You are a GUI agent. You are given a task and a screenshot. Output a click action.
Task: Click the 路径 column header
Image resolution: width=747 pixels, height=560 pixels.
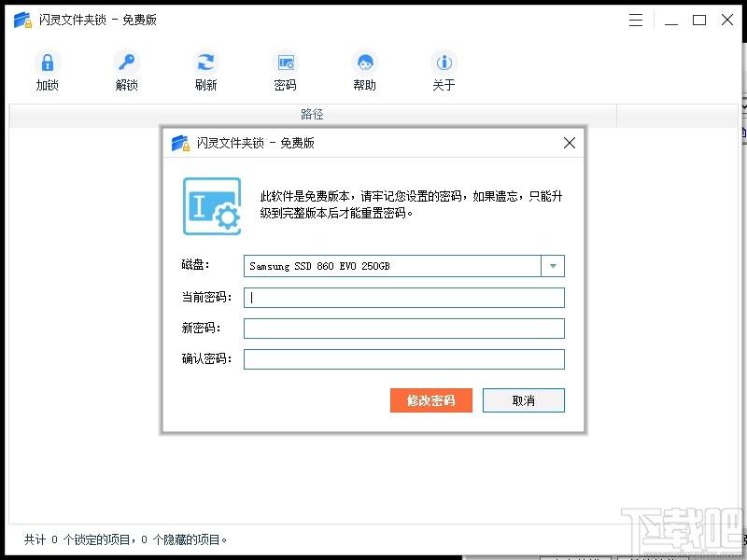[x=313, y=114]
